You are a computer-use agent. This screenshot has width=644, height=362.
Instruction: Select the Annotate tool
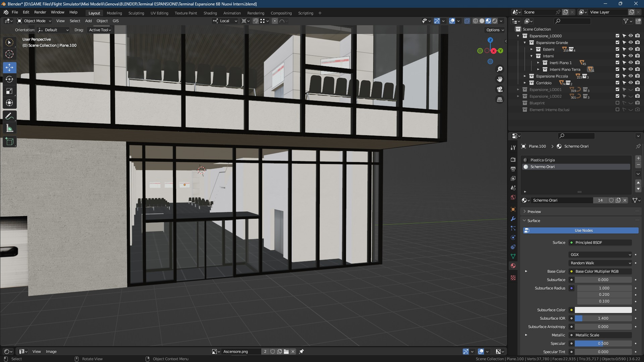(x=10, y=116)
